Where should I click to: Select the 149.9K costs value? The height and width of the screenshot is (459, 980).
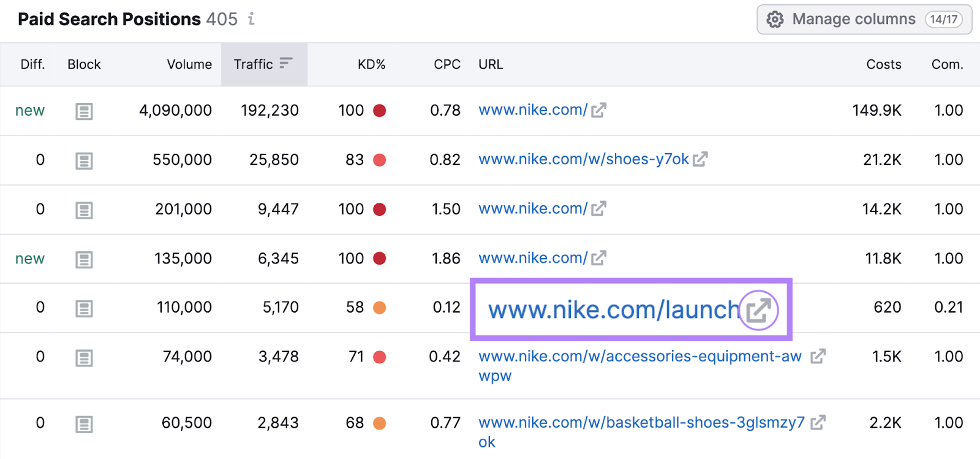876,110
